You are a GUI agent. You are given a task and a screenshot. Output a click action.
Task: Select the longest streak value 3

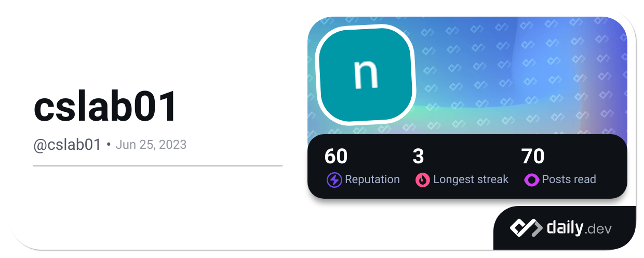coord(418,156)
